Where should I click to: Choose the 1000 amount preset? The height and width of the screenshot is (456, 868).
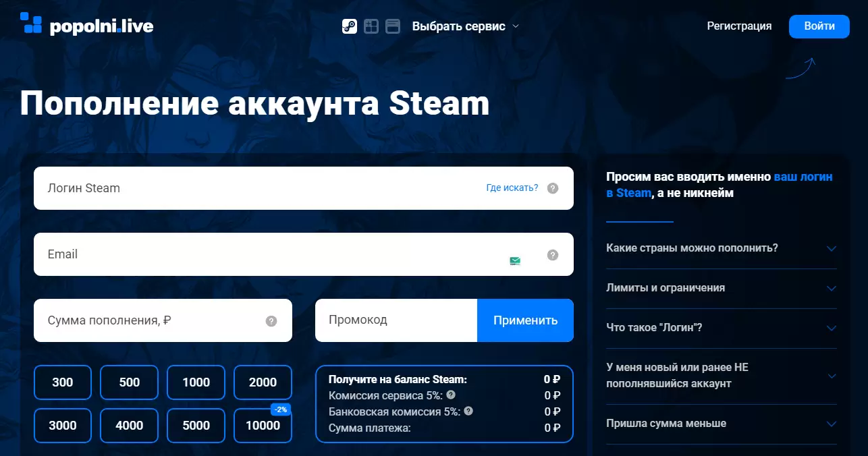pyautogui.click(x=196, y=382)
